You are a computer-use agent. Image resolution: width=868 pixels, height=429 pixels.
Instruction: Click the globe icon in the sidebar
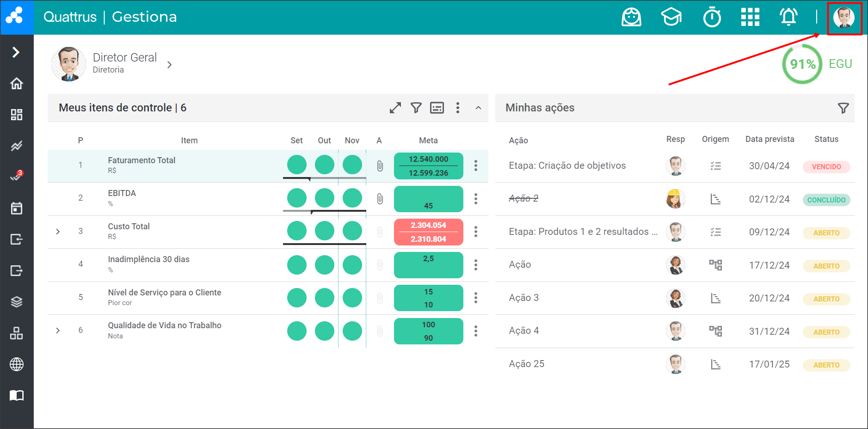17,364
